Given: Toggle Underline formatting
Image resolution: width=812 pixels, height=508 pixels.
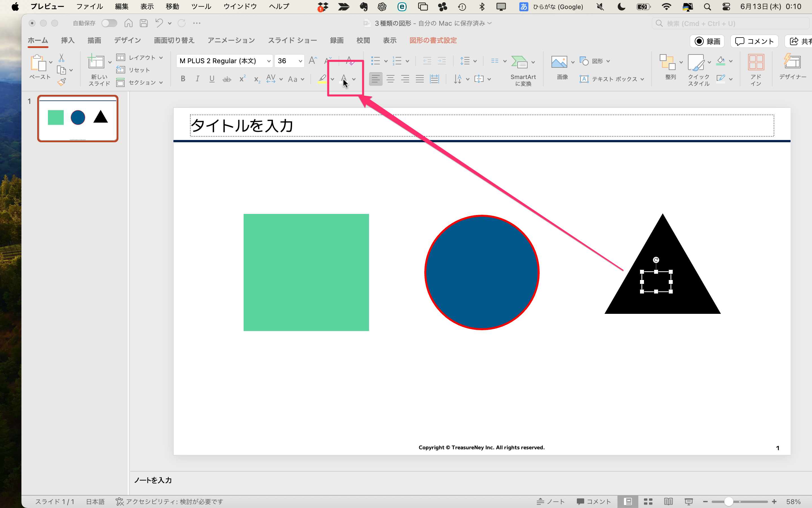Looking at the screenshot, I should click(212, 79).
